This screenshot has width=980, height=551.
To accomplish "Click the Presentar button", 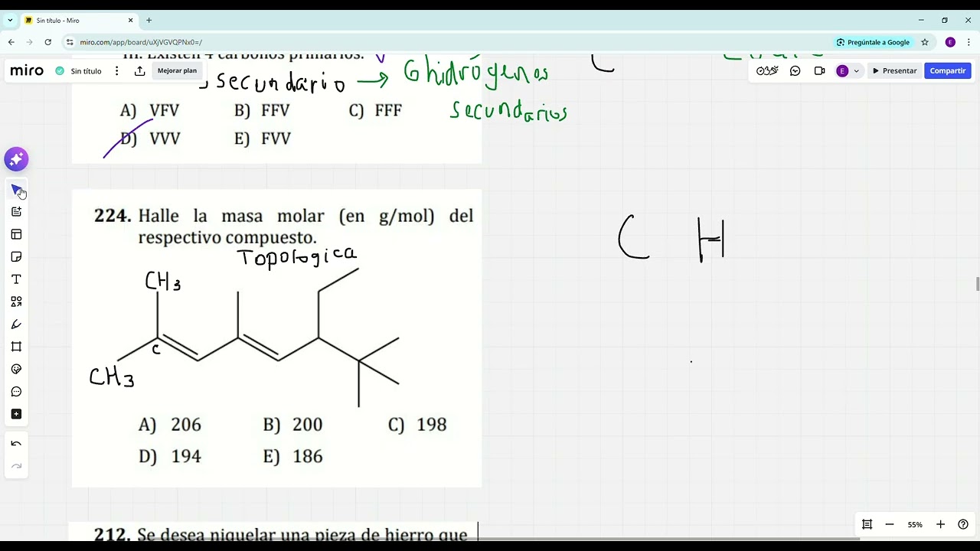I will coord(894,70).
